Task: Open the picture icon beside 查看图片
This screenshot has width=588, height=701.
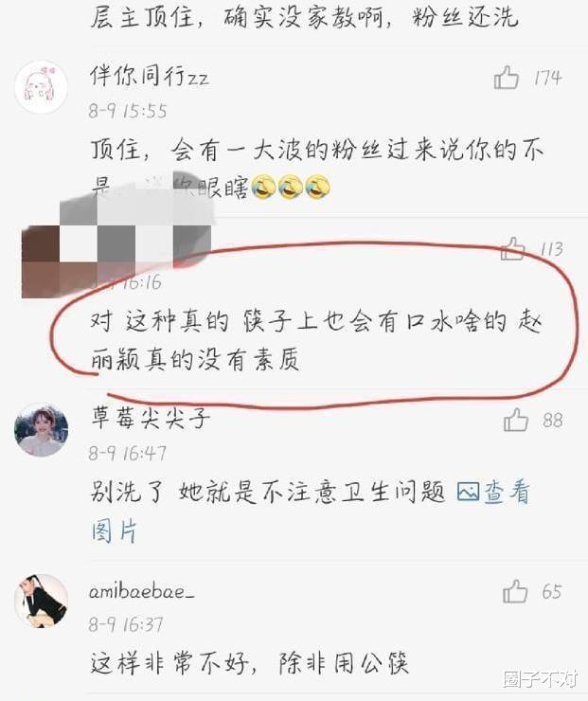Action: [x=469, y=492]
